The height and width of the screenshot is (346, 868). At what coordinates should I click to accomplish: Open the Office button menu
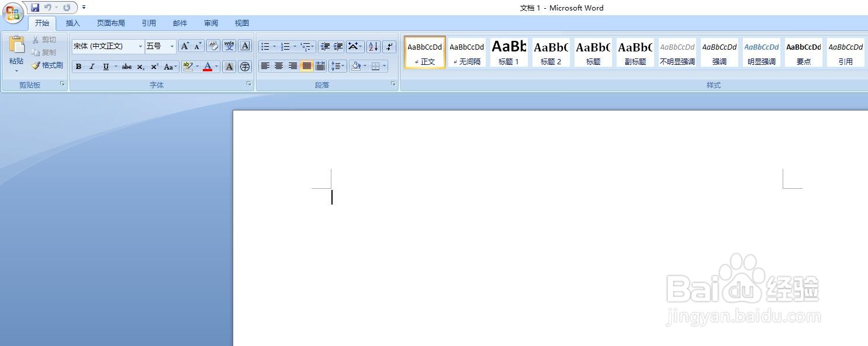[x=13, y=13]
